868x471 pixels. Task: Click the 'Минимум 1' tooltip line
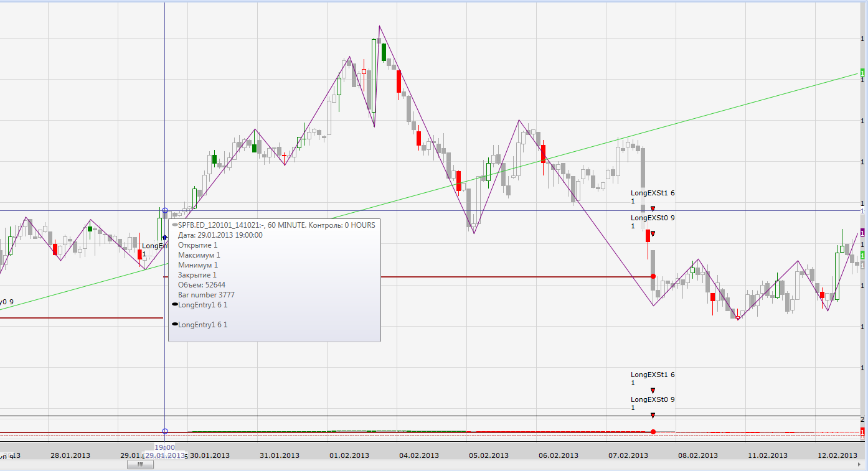click(x=198, y=265)
